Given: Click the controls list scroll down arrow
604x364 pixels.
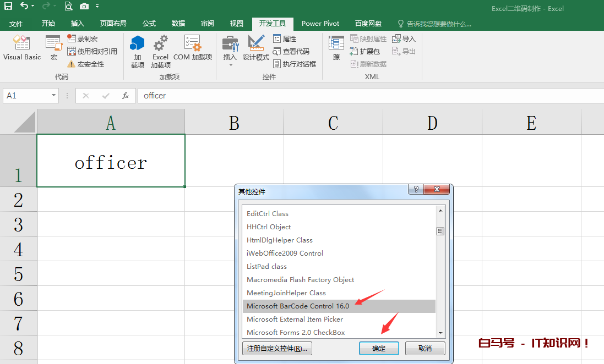Looking at the screenshot, I should (x=440, y=333).
